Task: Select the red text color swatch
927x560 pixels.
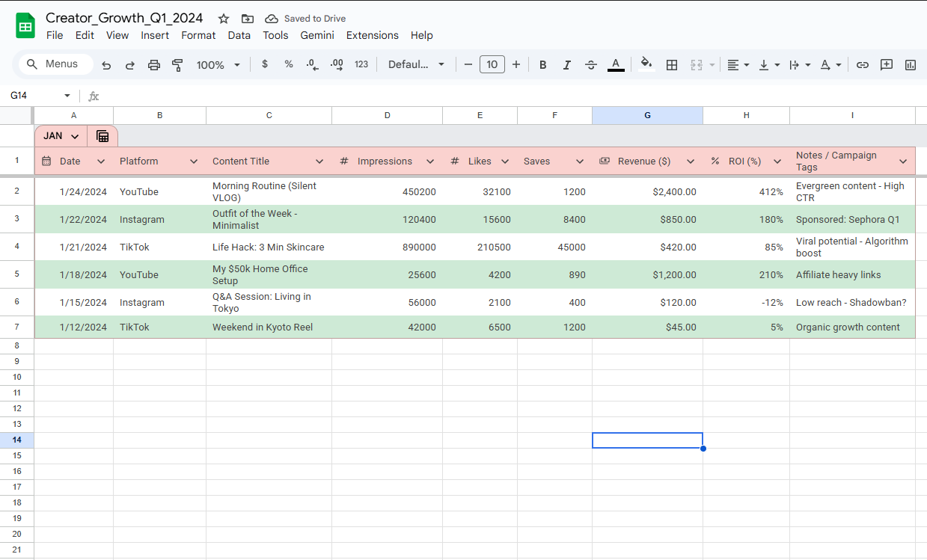Action: (x=616, y=64)
